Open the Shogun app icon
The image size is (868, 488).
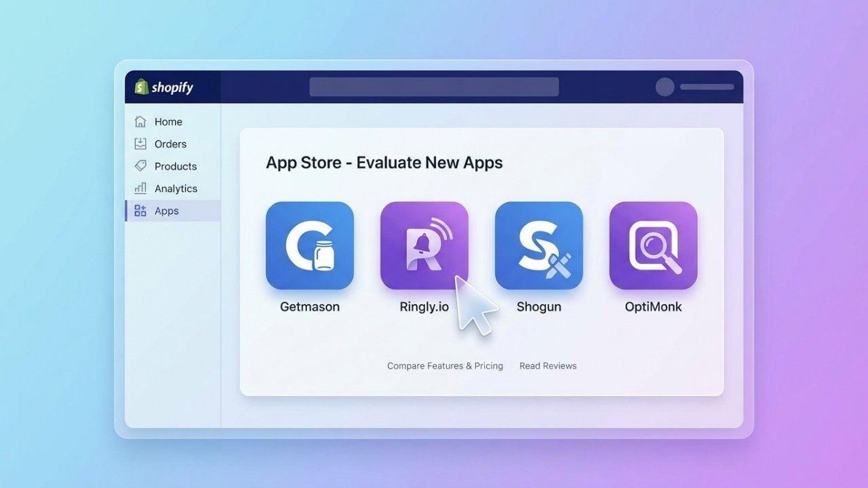[539, 245]
